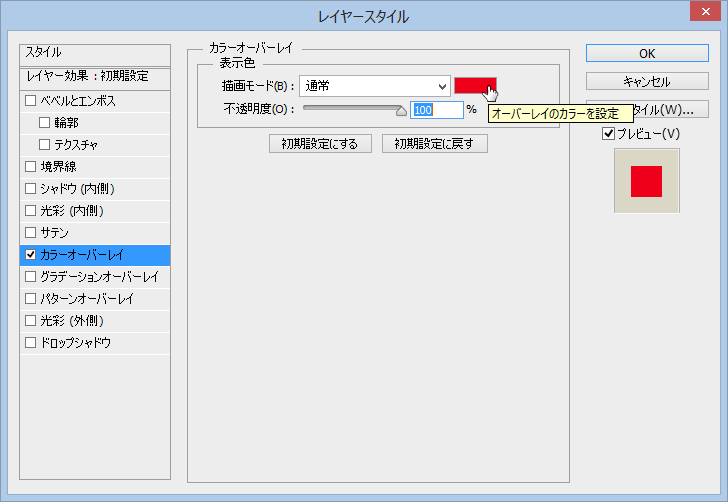Image resolution: width=728 pixels, height=502 pixels.
Task: Uncheck the カラーオーバーレイ checkbox
Action: 30,255
